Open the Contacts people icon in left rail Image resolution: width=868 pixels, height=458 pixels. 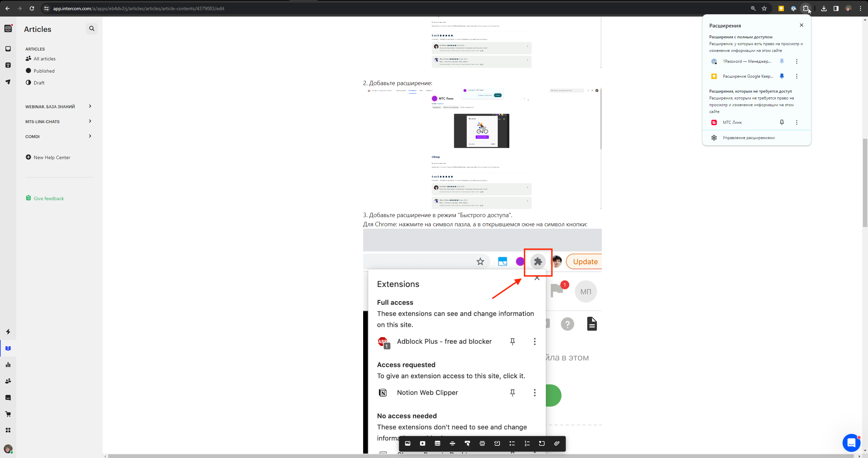click(x=8, y=381)
